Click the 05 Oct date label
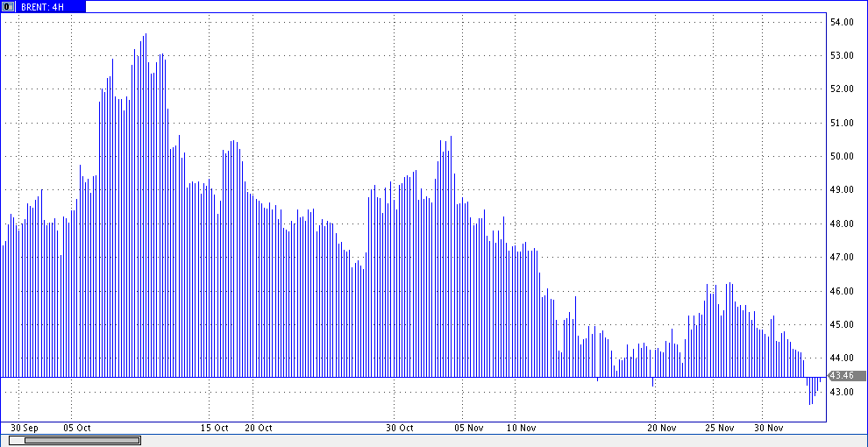Viewport: 868px width, 447px height. coord(77,429)
